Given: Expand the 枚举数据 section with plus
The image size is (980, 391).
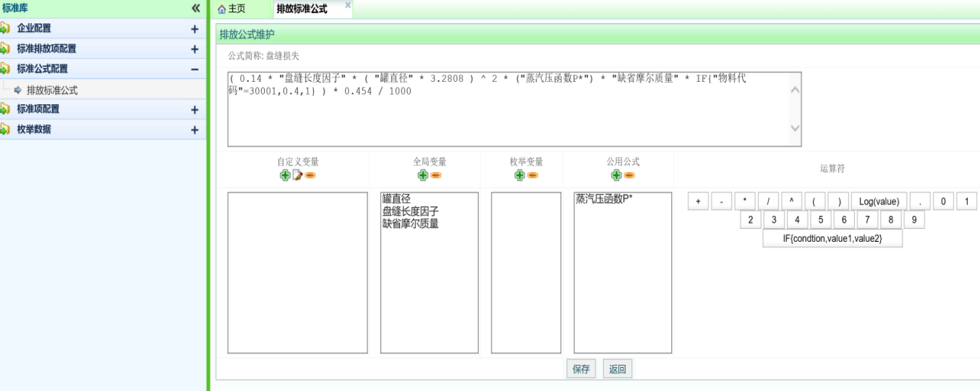Looking at the screenshot, I should pyautogui.click(x=194, y=130).
